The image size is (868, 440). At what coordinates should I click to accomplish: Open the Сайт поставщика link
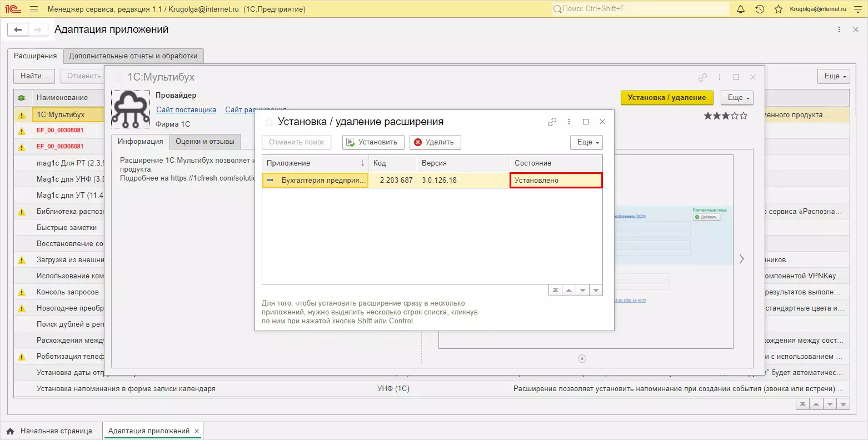pyautogui.click(x=186, y=110)
